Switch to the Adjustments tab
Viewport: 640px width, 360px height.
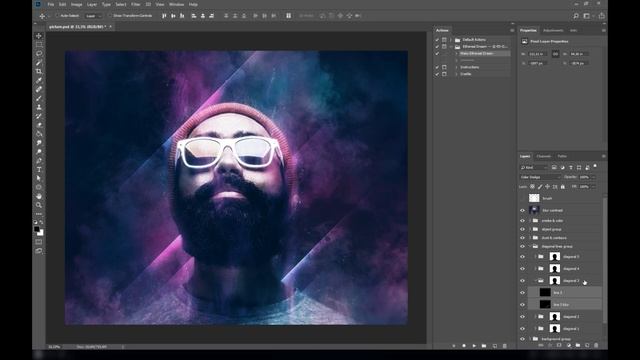point(553,31)
